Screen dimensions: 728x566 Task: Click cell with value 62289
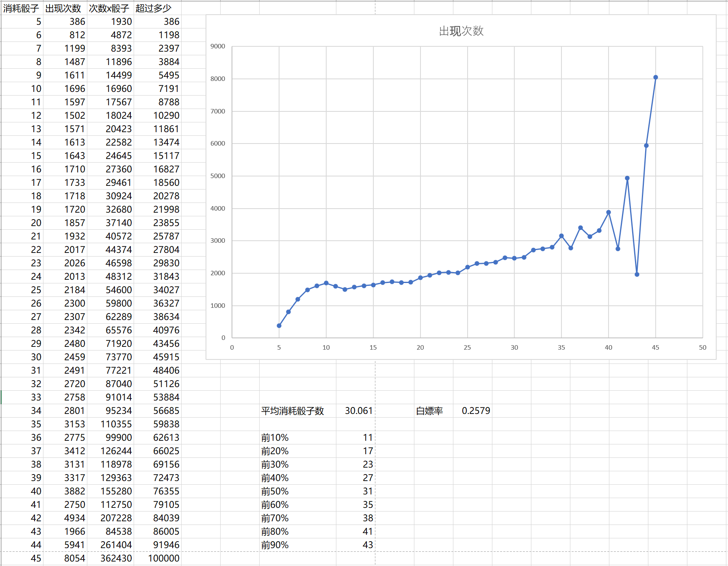click(110, 317)
